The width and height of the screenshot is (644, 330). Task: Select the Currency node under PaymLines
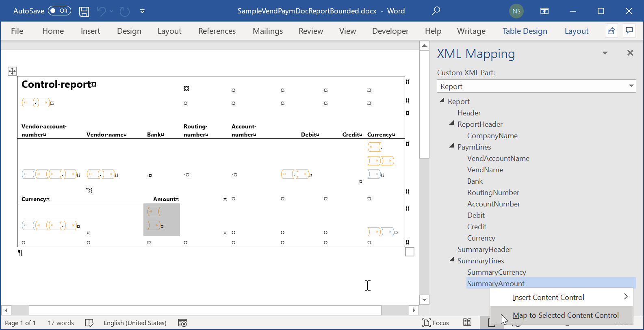tap(481, 238)
